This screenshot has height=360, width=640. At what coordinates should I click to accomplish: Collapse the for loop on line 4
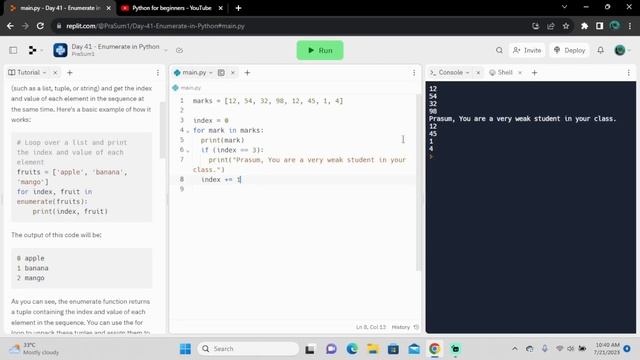188,131
